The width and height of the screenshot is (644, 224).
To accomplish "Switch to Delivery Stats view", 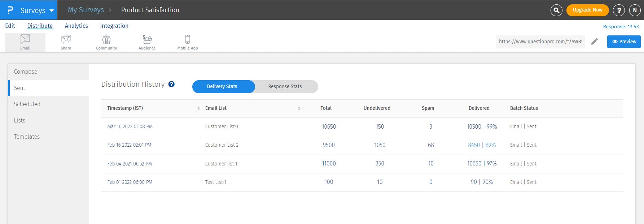I will [x=222, y=87].
